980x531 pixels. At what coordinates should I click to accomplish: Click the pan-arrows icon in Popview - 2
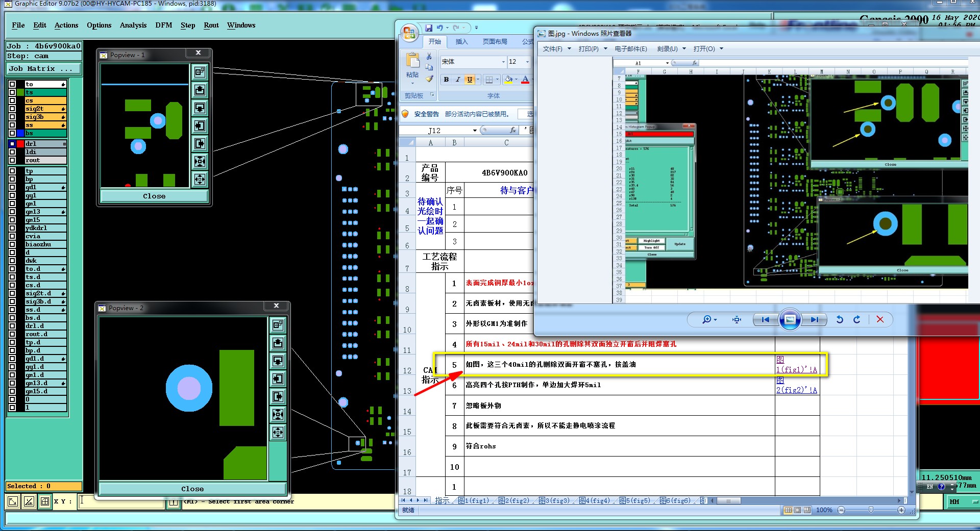coord(278,432)
